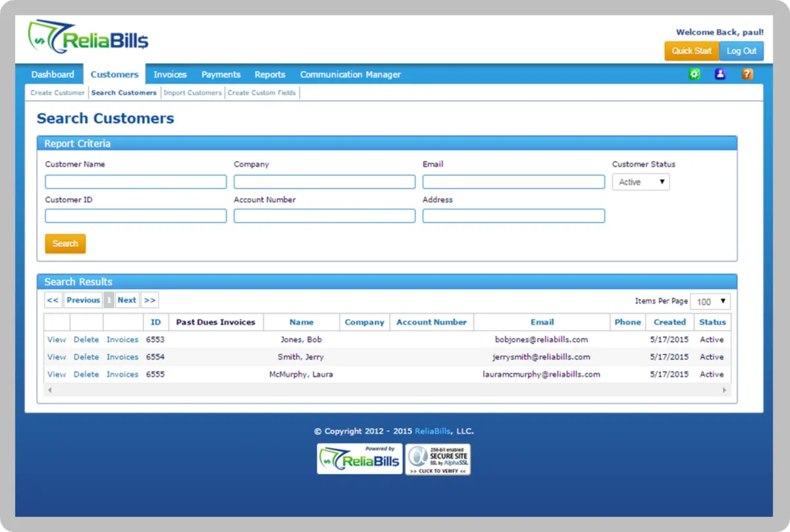Image resolution: width=790 pixels, height=532 pixels.
Task: Open Invoices for Jones, Bob
Action: [122, 340]
